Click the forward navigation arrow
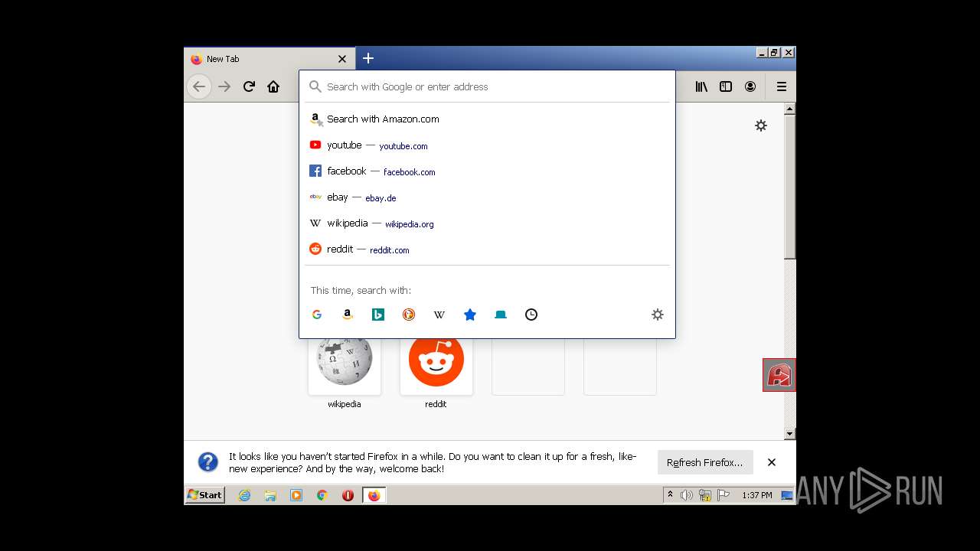 [224, 86]
